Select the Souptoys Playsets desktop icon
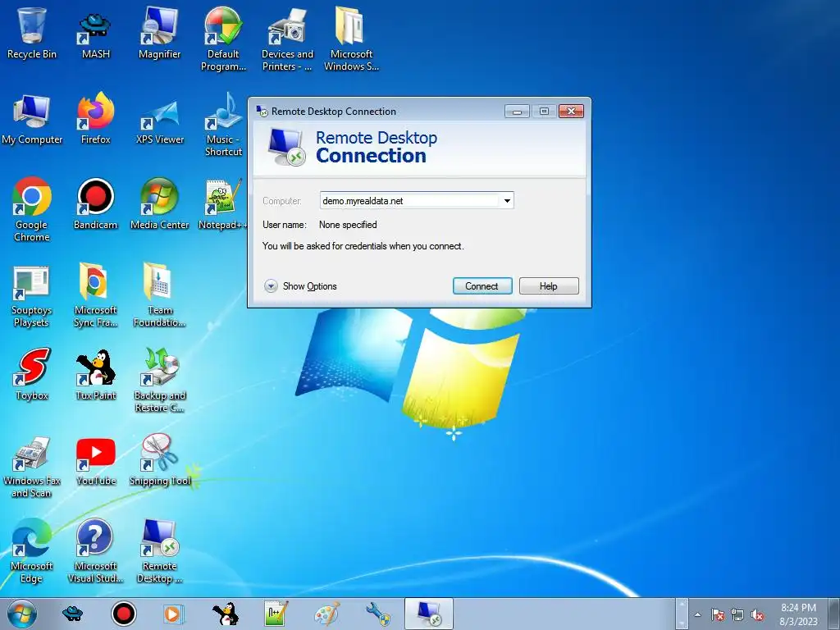The image size is (840, 630). tap(32, 294)
